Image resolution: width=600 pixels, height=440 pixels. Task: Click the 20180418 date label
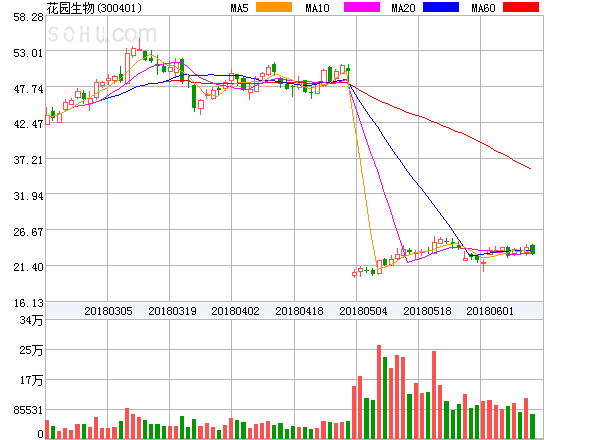299,311
